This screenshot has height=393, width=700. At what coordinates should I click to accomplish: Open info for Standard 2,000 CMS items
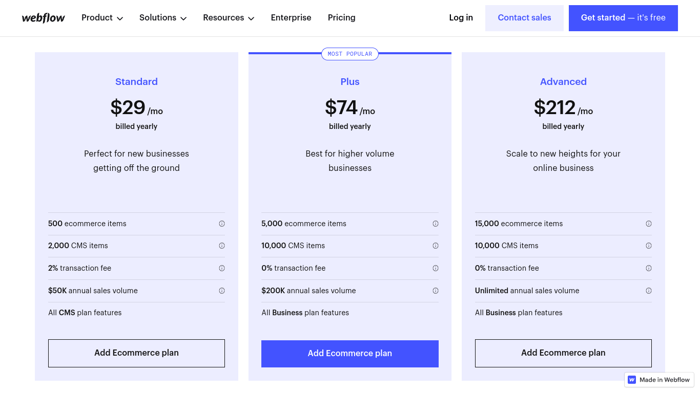pyautogui.click(x=221, y=246)
